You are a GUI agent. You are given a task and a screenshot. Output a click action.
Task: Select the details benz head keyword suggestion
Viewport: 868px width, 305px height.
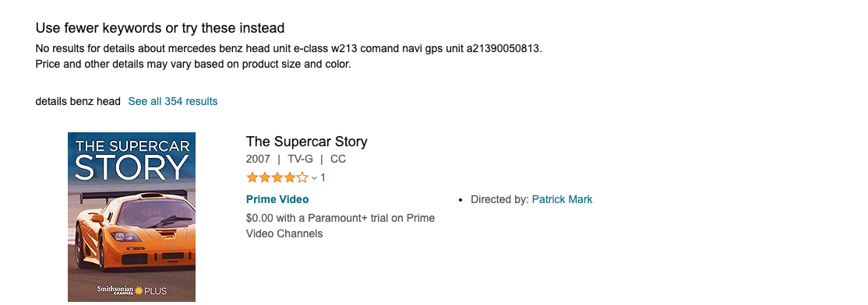point(78,101)
